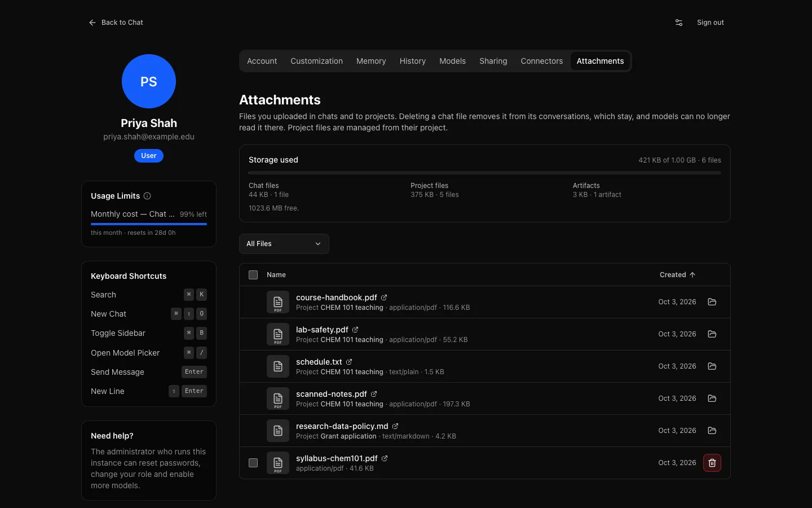The height and width of the screenshot is (508, 812).
Task: Open syllabus-chem101.pdf external link icon
Action: [x=385, y=458]
